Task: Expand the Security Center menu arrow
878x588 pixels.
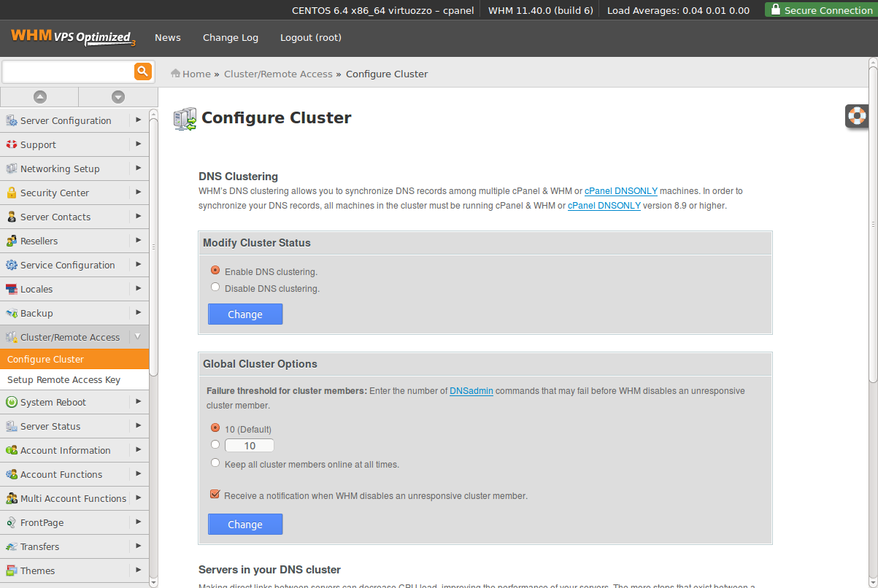Action: click(x=138, y=192)
